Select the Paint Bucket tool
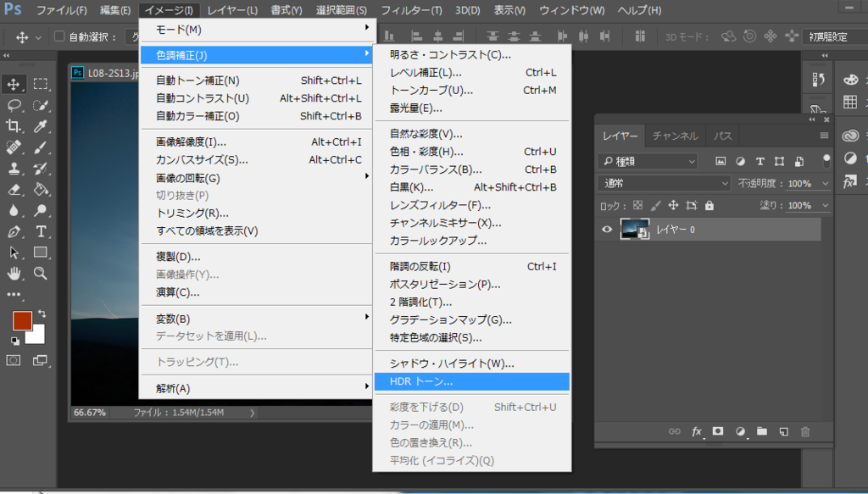 coord(41,189)
